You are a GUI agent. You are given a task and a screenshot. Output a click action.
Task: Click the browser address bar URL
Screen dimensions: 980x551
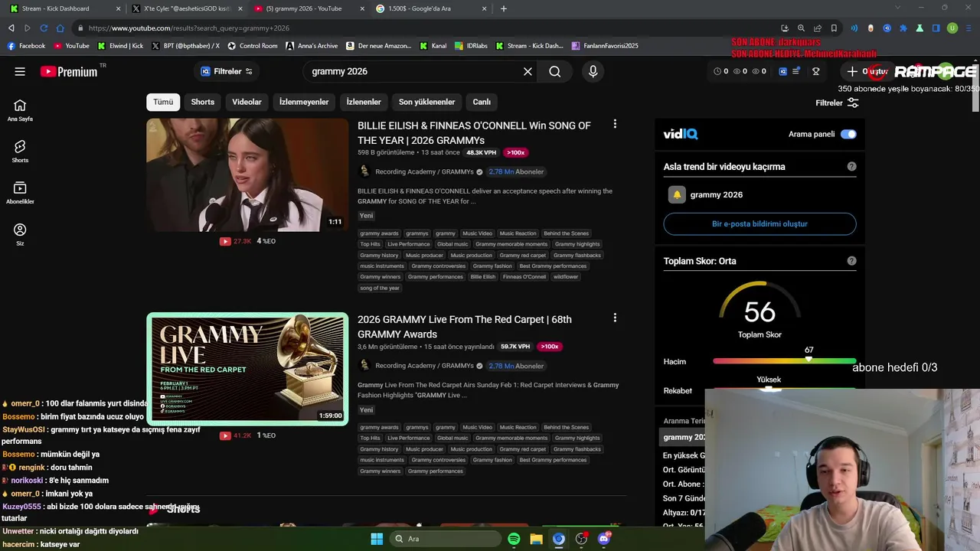coord(189,28)
